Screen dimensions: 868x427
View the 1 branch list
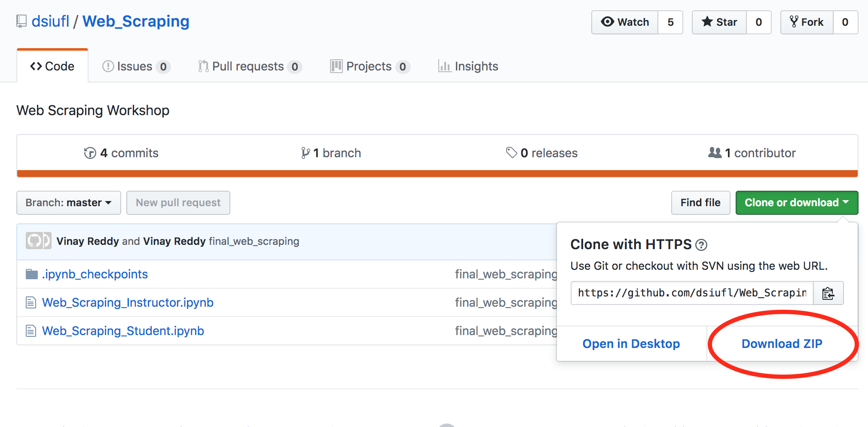click(x=331, y=153)
